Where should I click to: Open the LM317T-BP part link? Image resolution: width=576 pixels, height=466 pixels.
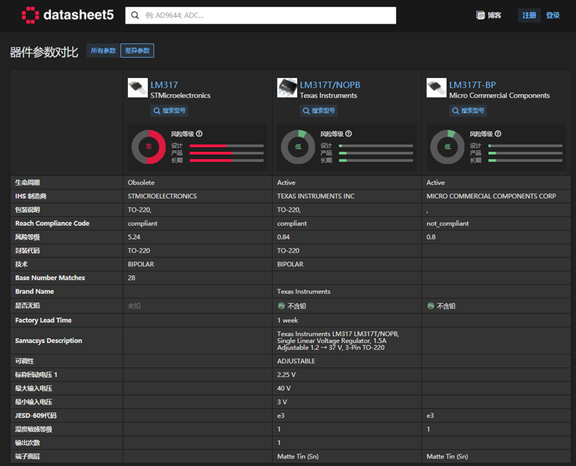click(x=472, y=85)
